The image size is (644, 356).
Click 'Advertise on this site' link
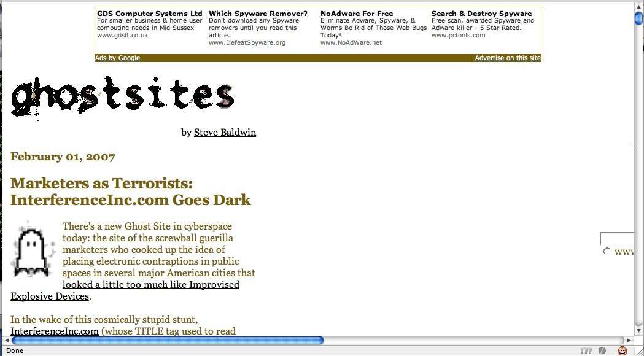[x=508, y=58]
